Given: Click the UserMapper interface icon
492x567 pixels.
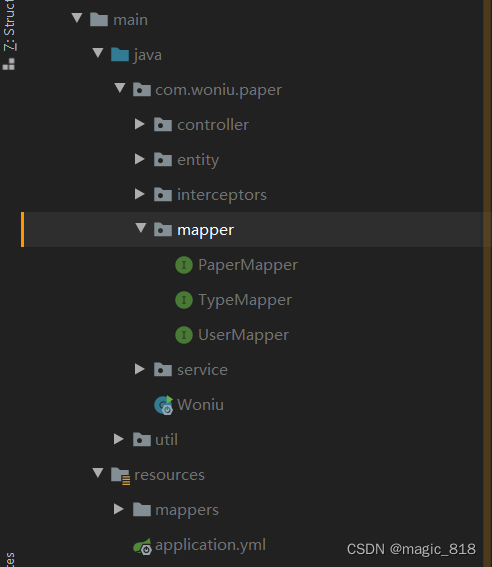Looking at the screenshot, I should (184, 335).
